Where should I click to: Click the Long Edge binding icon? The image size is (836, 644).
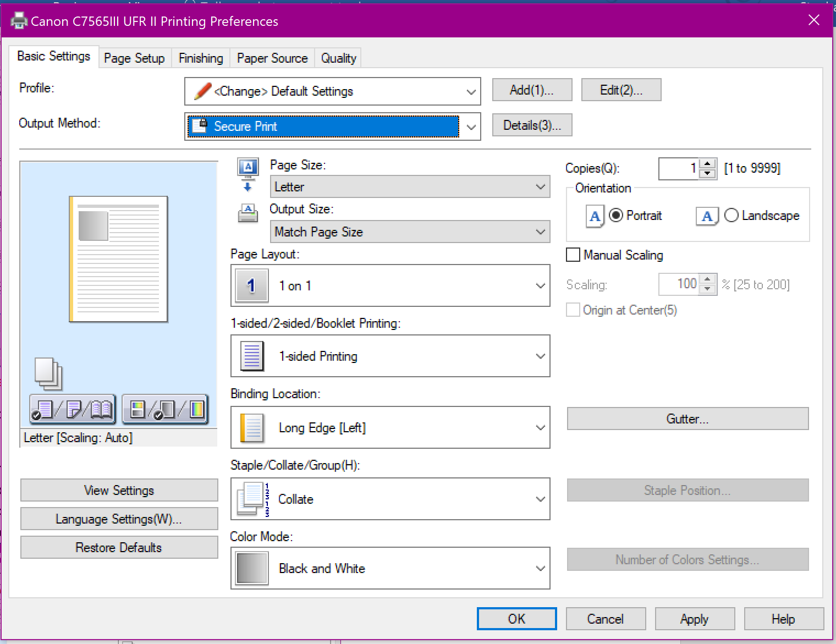252,428
